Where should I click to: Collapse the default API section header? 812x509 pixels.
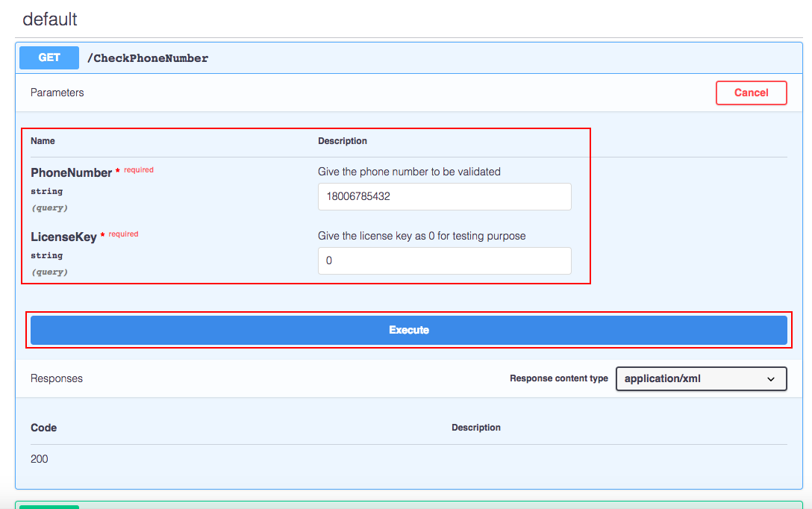[49, 19]
